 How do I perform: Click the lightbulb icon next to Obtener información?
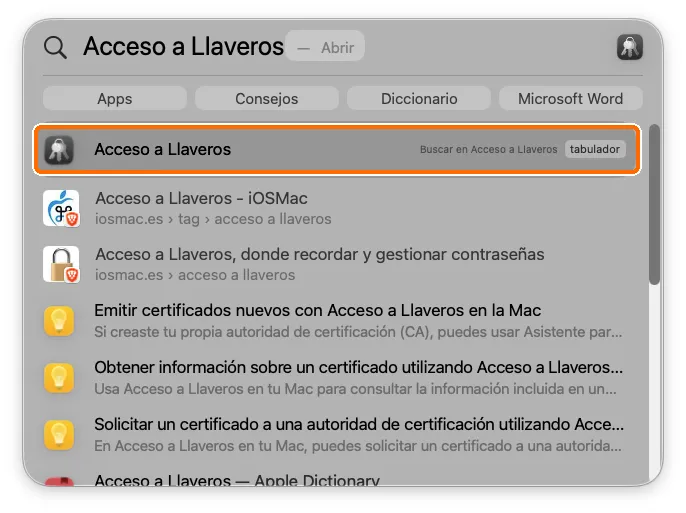[59, 378]
